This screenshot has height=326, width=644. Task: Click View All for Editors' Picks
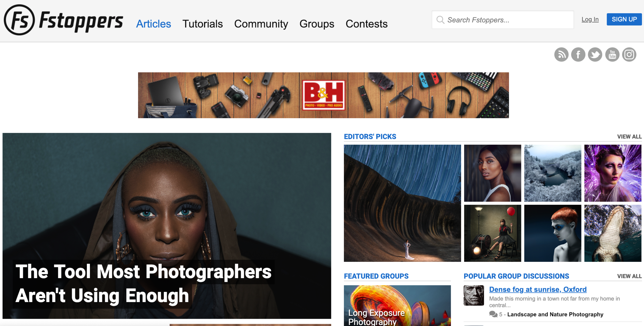pyautogui.click(x=629, y=136)
